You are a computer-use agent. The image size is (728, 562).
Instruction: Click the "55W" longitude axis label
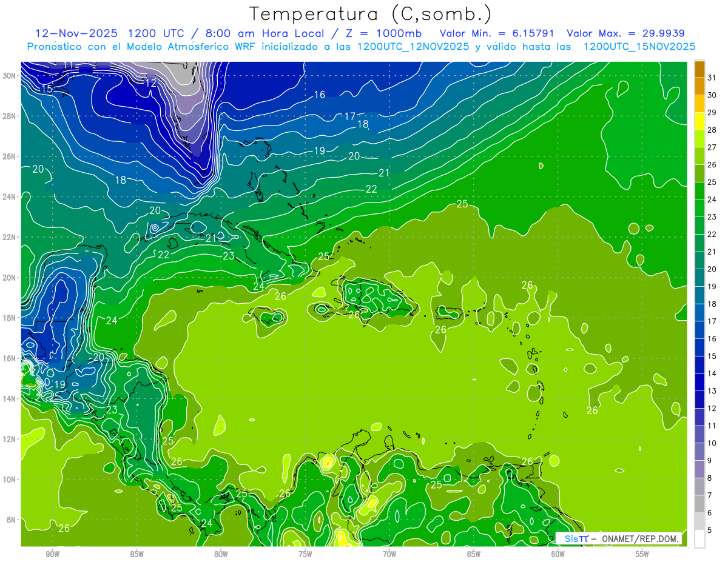click(642, 554)
